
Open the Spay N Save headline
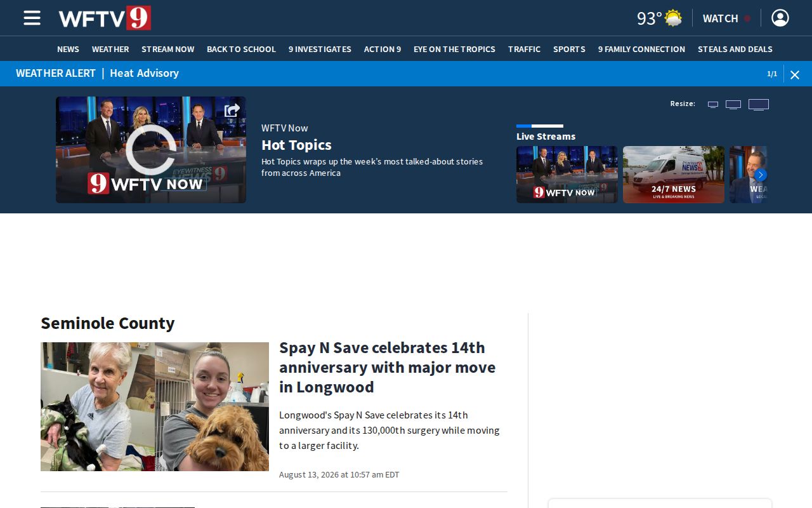coord(387,367)
